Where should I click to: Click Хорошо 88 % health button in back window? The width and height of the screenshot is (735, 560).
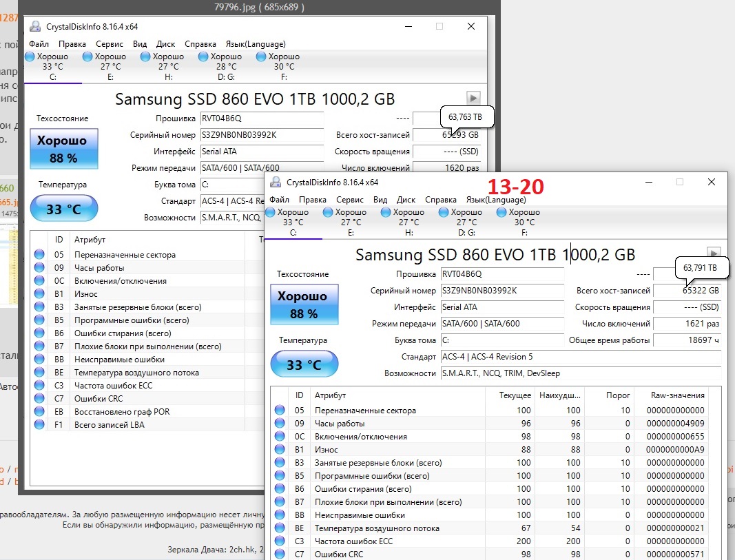pos(64,149)
